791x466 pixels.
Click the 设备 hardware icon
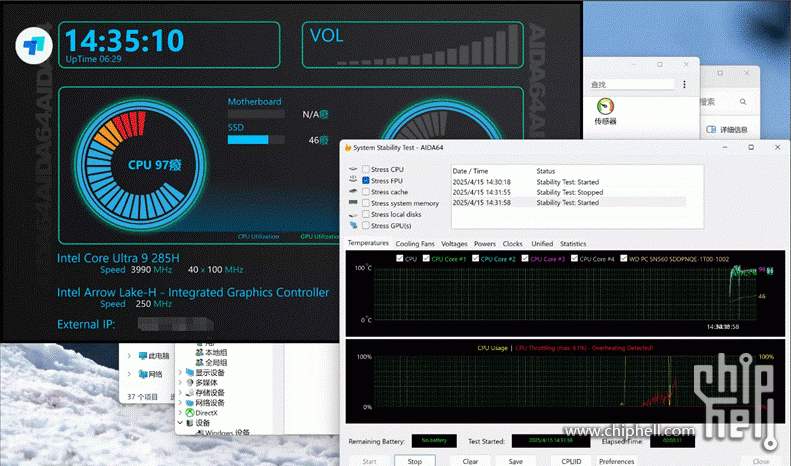pos(190,423)
